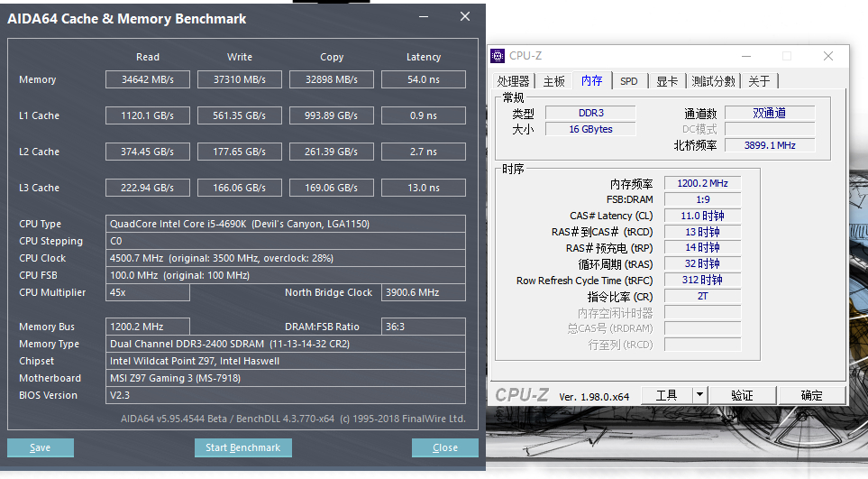Click L1 Cache Copy value 993.89 GB/s
This screenshot has height=479, width=868.
332,115
